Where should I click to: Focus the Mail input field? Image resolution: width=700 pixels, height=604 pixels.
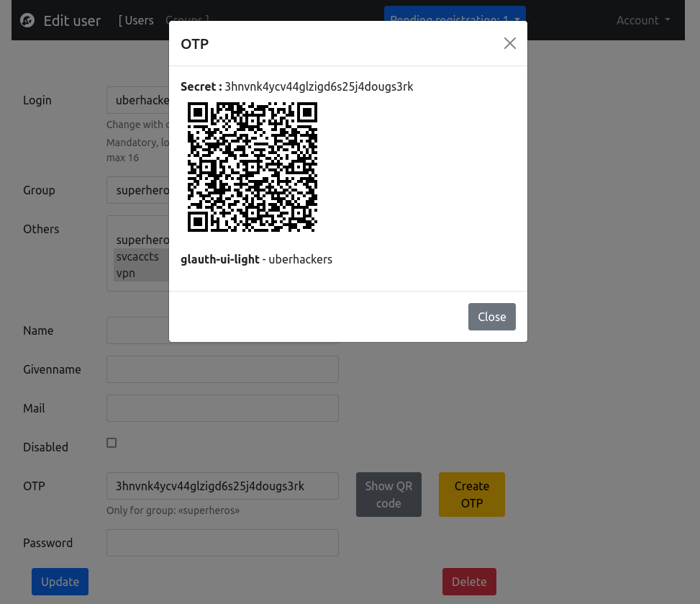(222, 408)
